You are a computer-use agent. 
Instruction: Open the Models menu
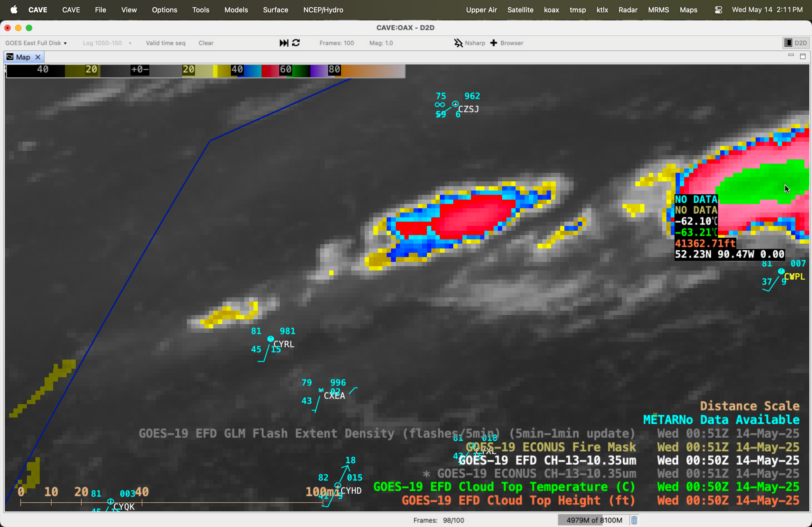236,10
